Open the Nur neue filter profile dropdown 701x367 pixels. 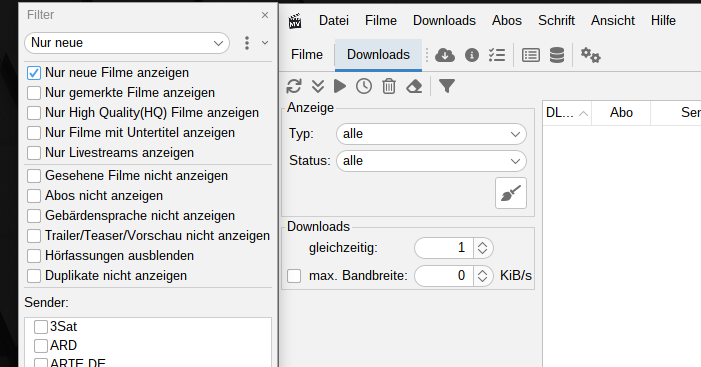point(127,43)
